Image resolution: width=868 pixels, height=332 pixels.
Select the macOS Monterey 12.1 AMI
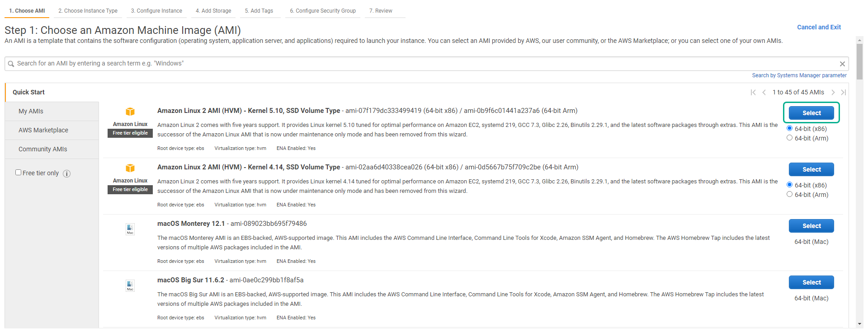pyautogui.click(x=811, y=226)
